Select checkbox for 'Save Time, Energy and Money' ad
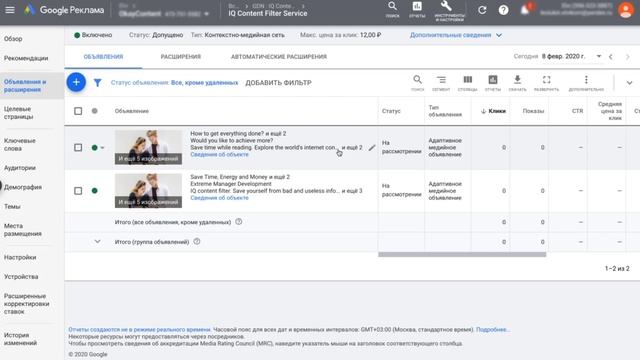640x360 pixels. [78, 191]
